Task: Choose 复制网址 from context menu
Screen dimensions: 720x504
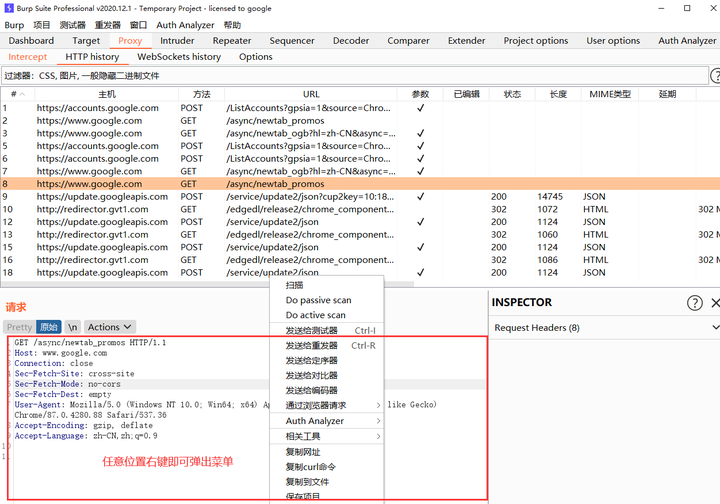Action: pos(327,452)
